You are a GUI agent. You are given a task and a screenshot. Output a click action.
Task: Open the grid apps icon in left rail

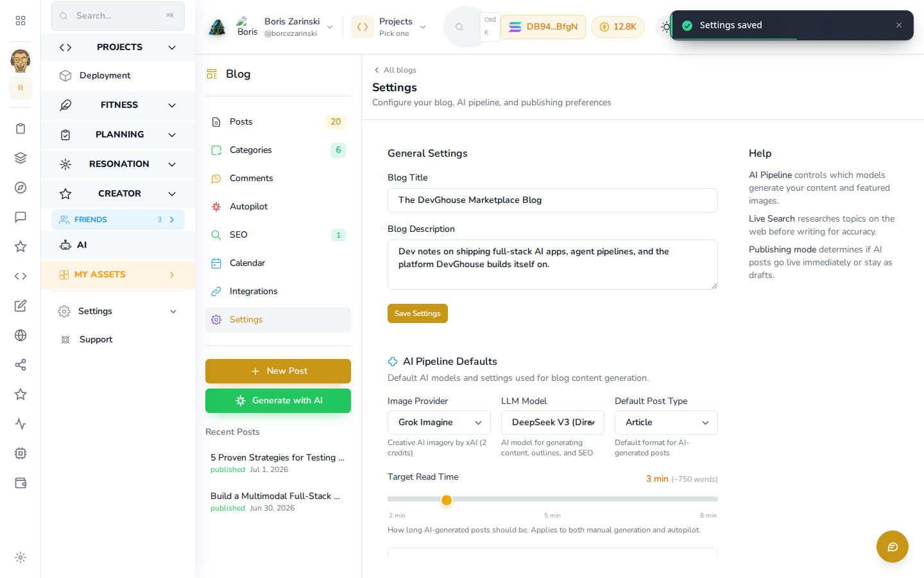21,21
